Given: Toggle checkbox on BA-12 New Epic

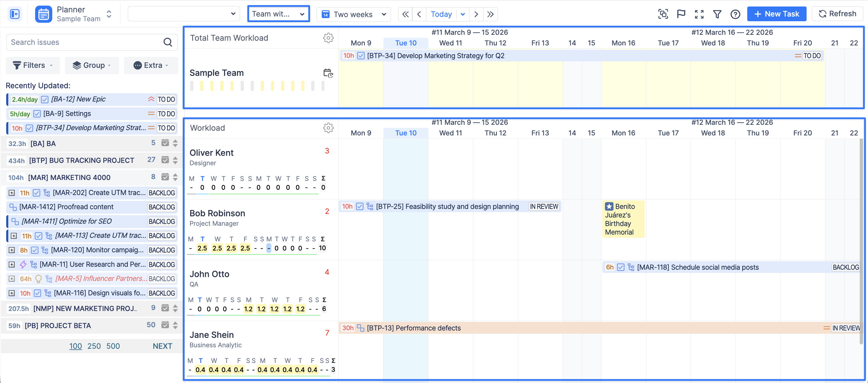Looking at the screenshot, I should pos(45,99).
